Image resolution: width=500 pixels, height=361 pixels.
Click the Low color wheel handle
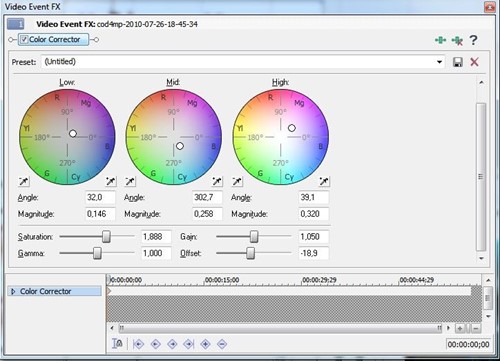(x=73, y=134)
